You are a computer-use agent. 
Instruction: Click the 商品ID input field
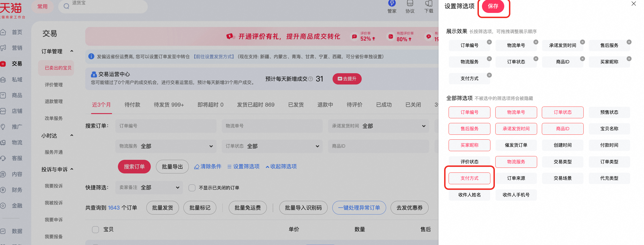point(379,146)
